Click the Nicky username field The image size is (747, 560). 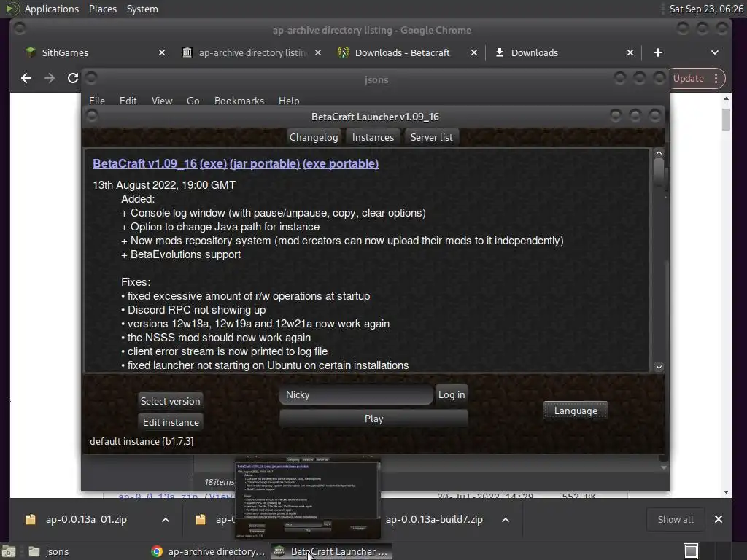pyautogui.click(x=356, y=394)
